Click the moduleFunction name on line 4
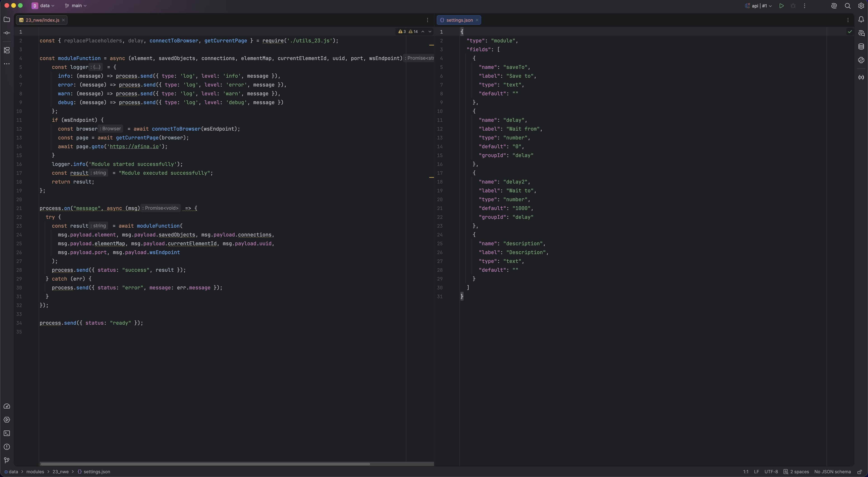 point(79,58)
